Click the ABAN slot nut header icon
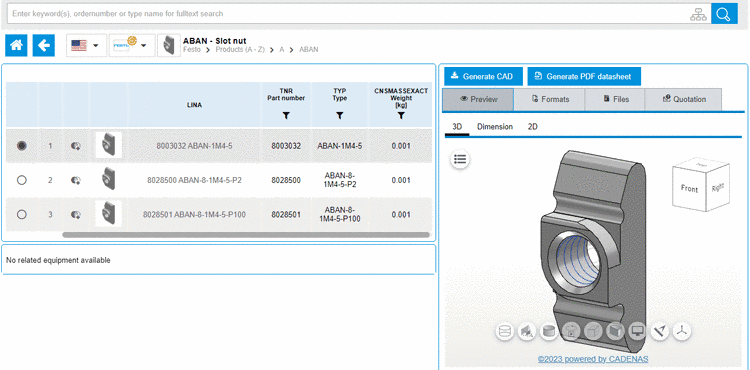Screen dimensions: 750x370 click(169, 45)
